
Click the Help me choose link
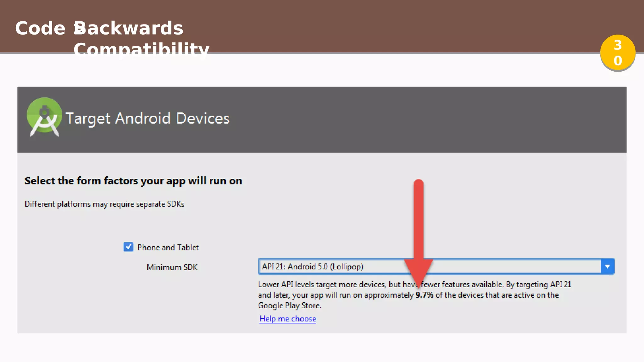pyautogui.click(x=287, y=319)
